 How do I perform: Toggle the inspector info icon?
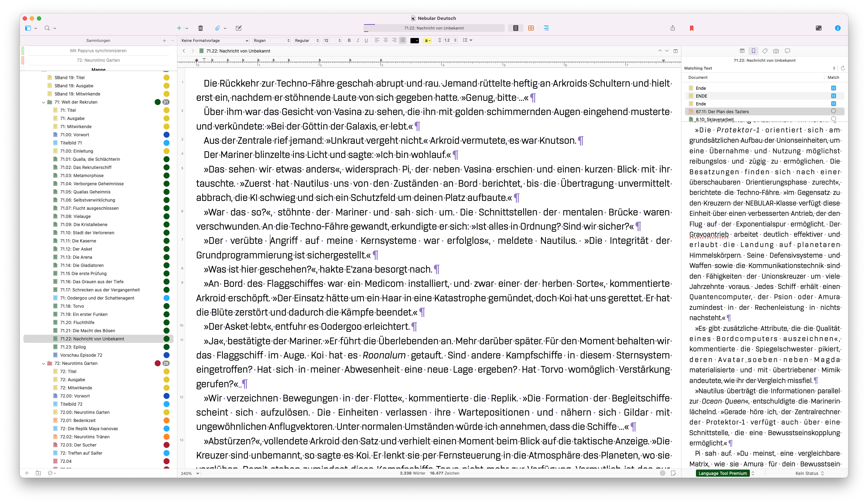838,28
